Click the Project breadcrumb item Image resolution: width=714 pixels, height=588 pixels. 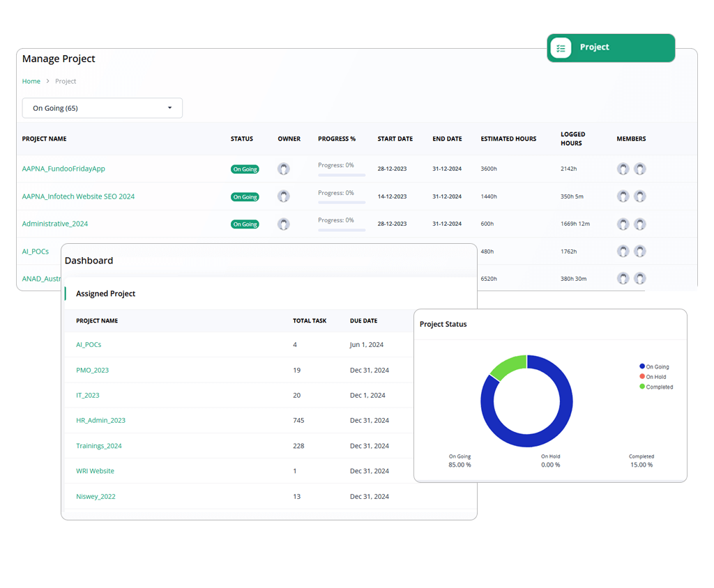pos(66,81)
